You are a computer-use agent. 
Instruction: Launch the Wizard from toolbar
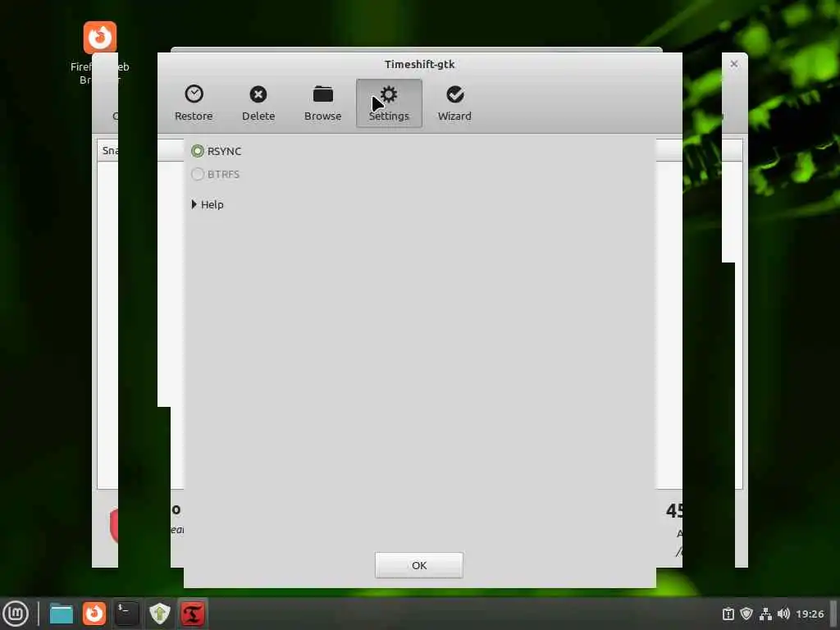pos(454,103)
